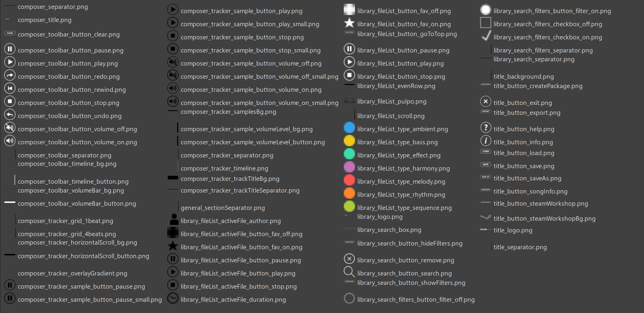Click the composer toolbar volume_off speaker icon
The height and width of the screenshot is (313, 644).
(10, 128)
